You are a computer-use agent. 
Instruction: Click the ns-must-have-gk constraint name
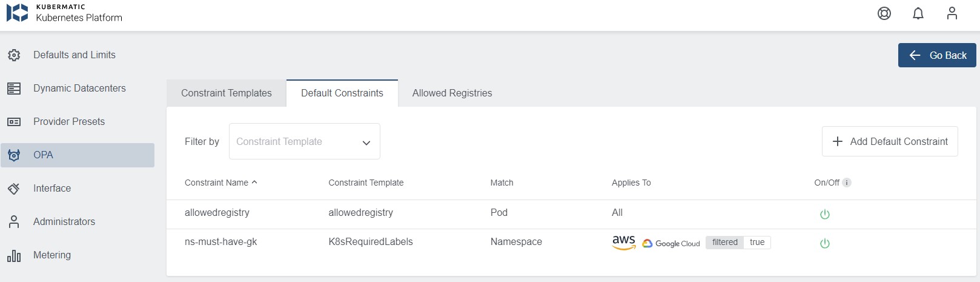[221, 242]
